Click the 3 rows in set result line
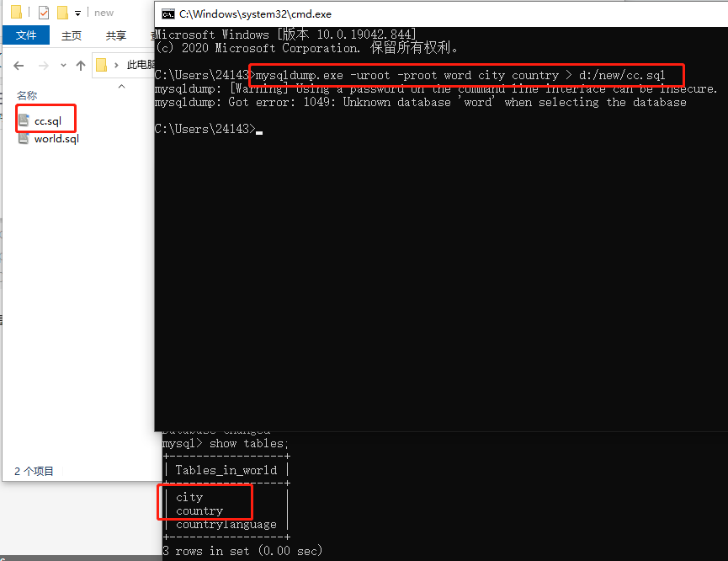This screenshot has height=561, width=728. [242, 551]
